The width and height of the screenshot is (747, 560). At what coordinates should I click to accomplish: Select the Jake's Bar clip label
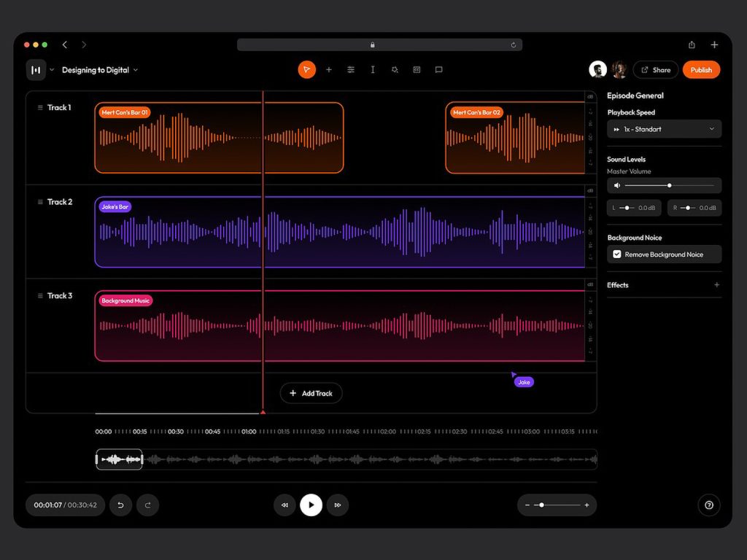tap(115, 206)
